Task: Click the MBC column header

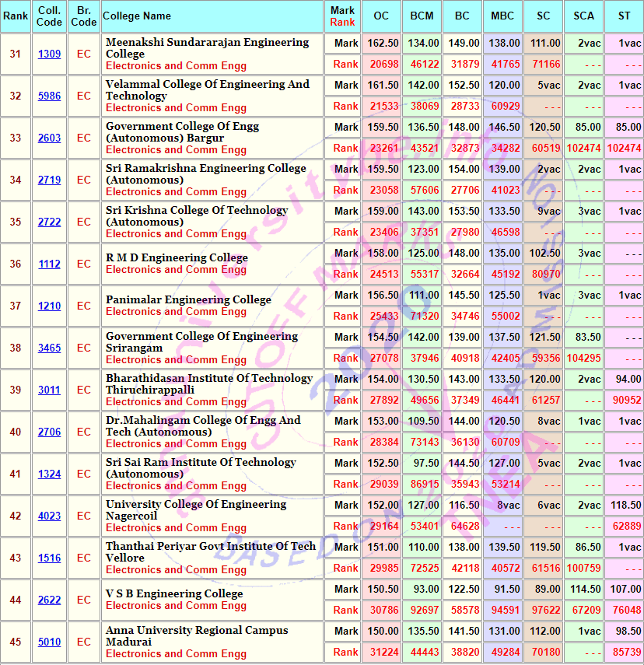Action: (x=502, y=16)
